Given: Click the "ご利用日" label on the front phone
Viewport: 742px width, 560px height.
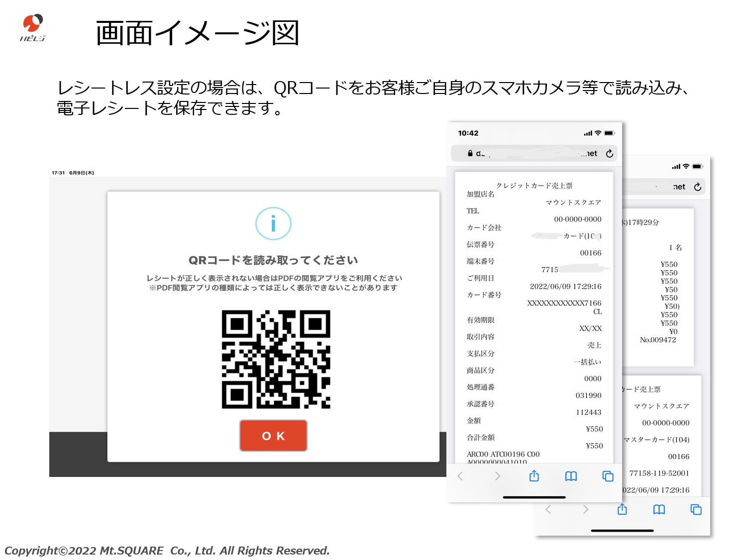Looking at the screenshot, I should coord(481,278).
